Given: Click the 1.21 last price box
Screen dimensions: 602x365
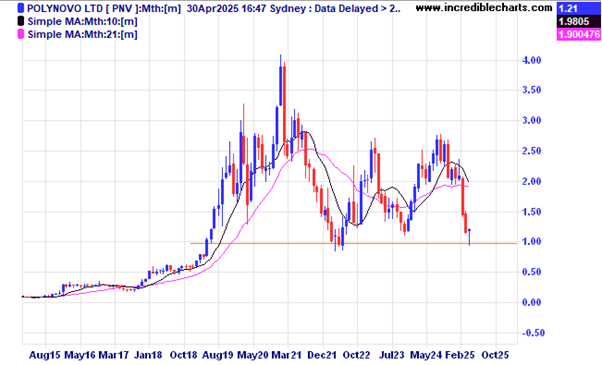Looking at the screenshot, I should coord(578,8).
